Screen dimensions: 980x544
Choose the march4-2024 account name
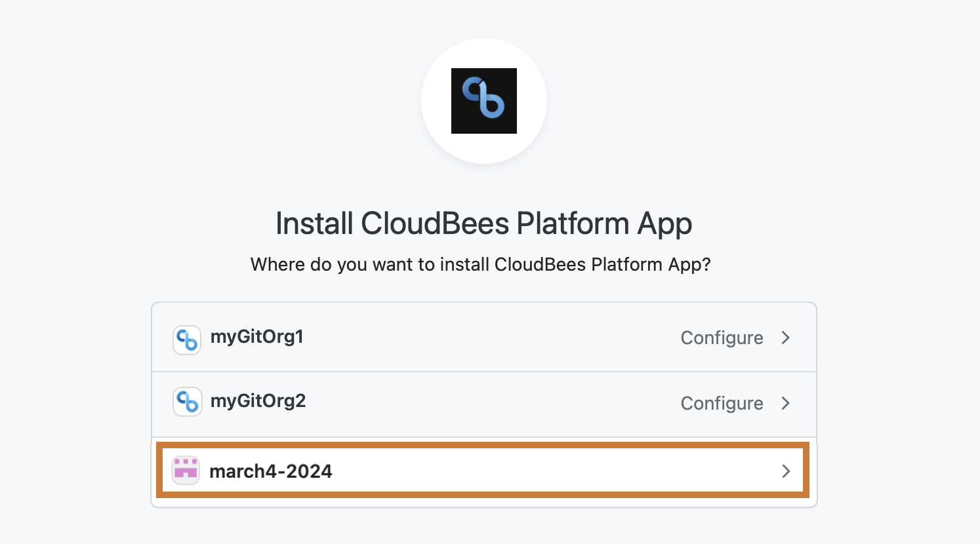point(271,471)
